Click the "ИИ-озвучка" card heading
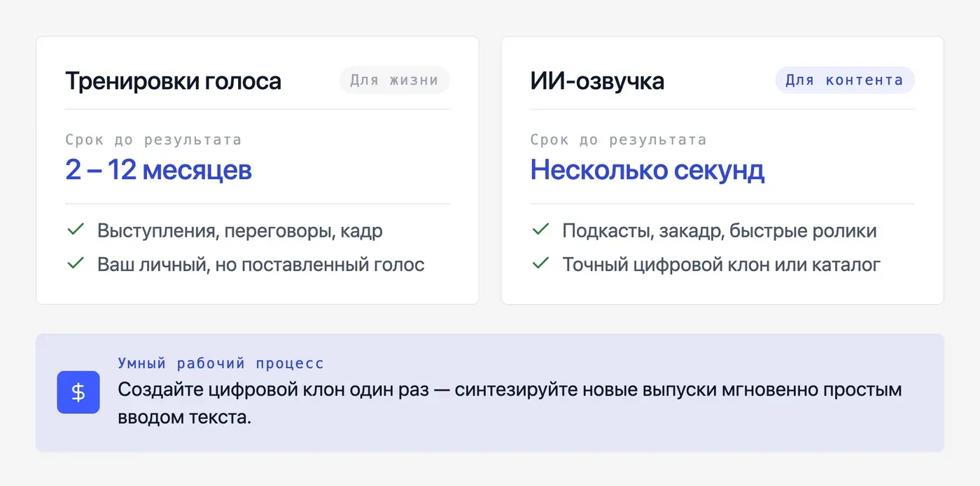 597,81
